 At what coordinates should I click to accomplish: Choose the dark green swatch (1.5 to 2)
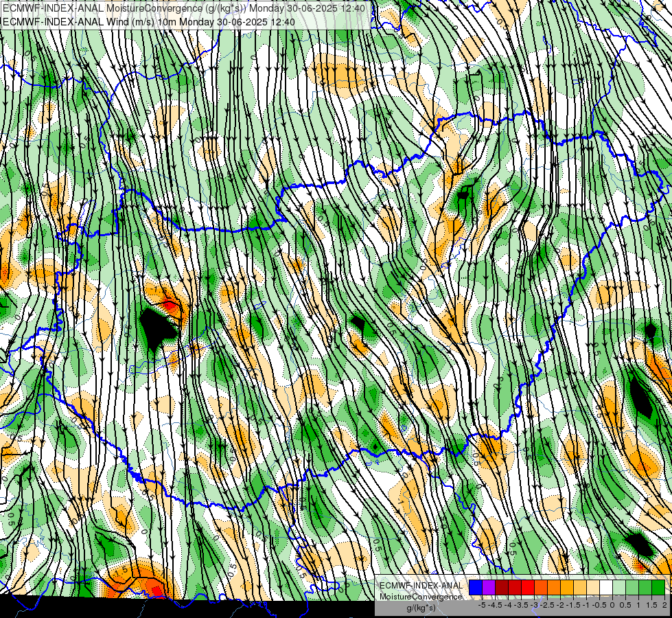(658, 587)
